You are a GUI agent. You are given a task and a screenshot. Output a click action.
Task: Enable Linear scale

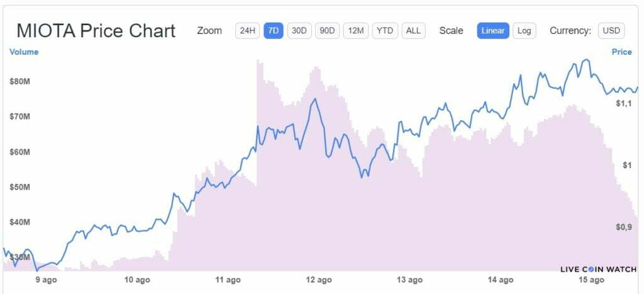[x=493, y=30]
